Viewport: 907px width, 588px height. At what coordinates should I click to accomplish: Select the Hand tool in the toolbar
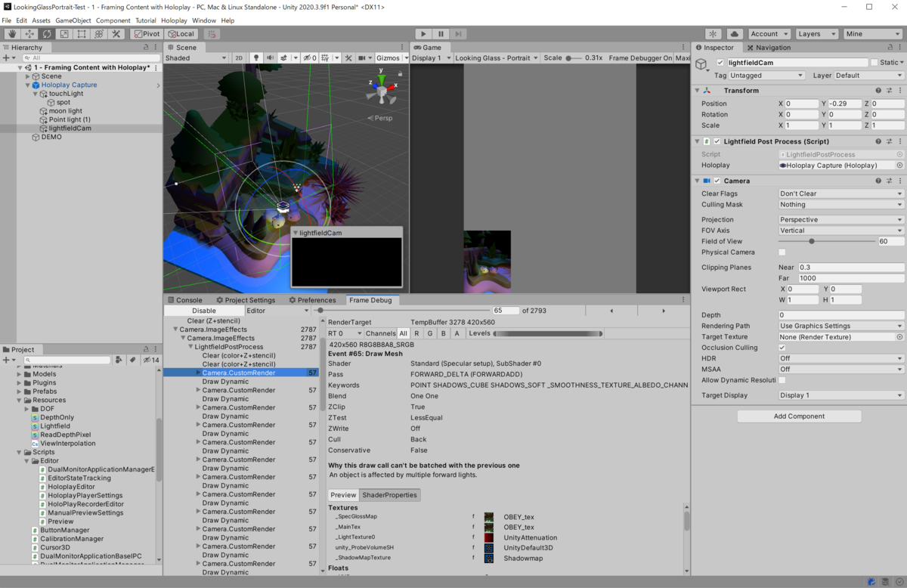click(x=12, y=34)
